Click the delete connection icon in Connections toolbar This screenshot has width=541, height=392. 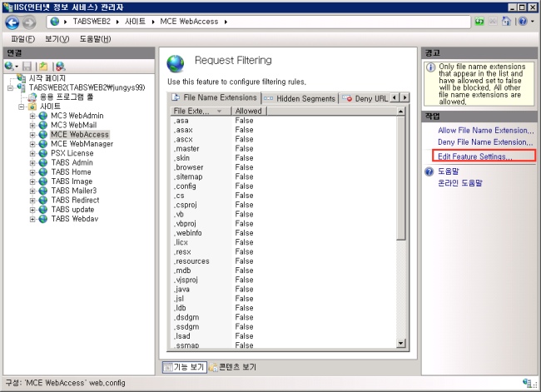tap(61, 66)
